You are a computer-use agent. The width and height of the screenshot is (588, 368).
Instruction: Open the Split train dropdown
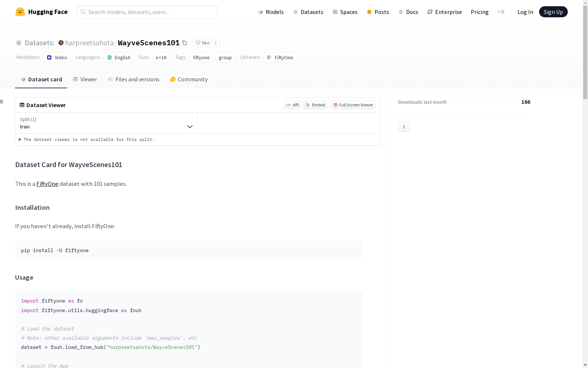click(x=106, y=123)
